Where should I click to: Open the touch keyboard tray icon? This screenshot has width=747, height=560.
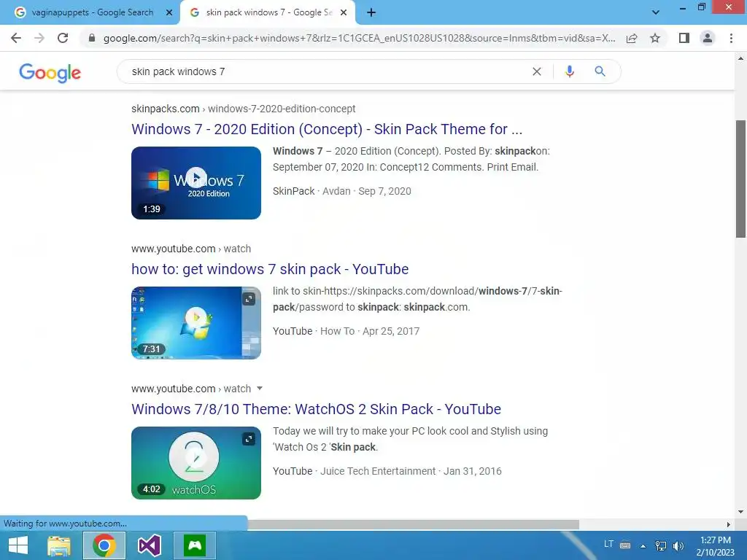pyautogui.click(x=625, y=545)
